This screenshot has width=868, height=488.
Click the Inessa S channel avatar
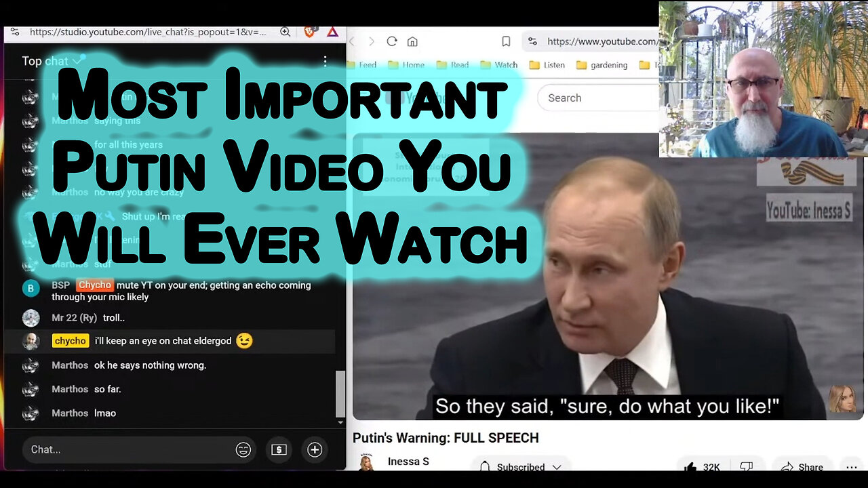pos(366,463)
